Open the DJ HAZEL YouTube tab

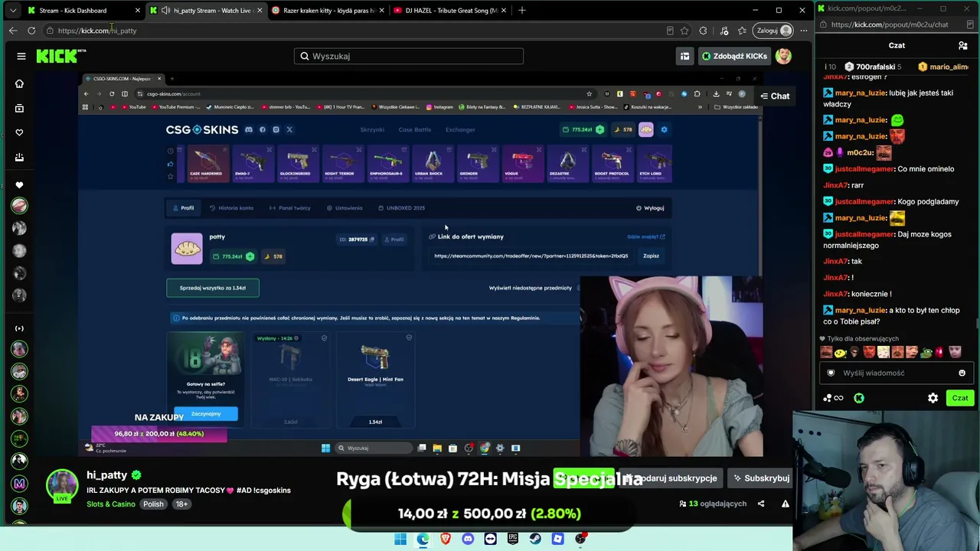(449, 11)
